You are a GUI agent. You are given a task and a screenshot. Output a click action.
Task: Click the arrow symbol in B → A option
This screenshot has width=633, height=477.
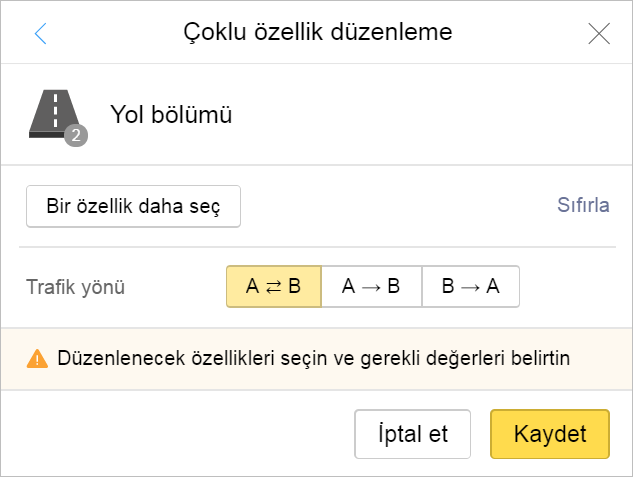pyautogui.click(x=470, y=287)
